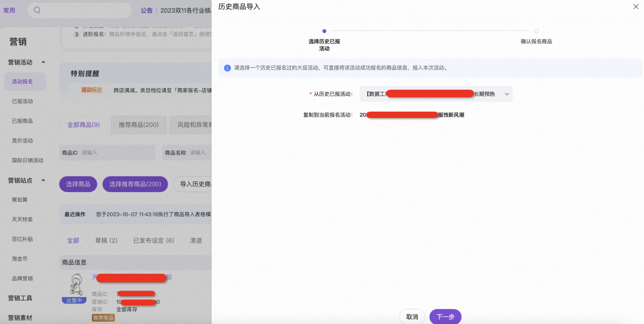Switch to 全部商品(9) tab
This screenshot has height=324, width=644.
coord(83,125)
